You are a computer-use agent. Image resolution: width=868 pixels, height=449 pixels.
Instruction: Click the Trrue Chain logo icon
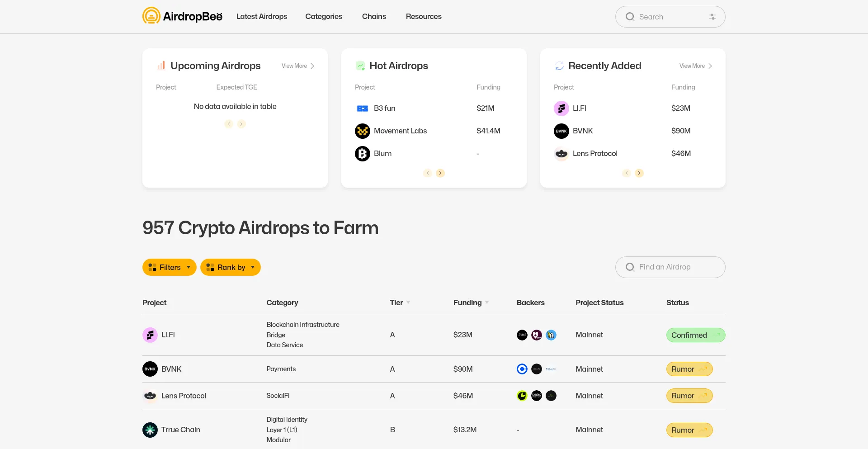click(150, 430)
